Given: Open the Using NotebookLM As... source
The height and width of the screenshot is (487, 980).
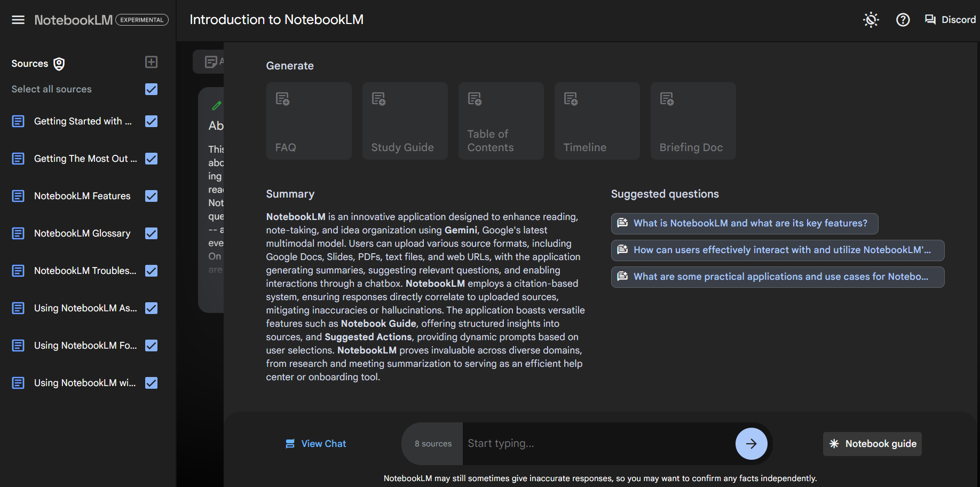Looking at the screenshot, I should (x=85, y=308).
